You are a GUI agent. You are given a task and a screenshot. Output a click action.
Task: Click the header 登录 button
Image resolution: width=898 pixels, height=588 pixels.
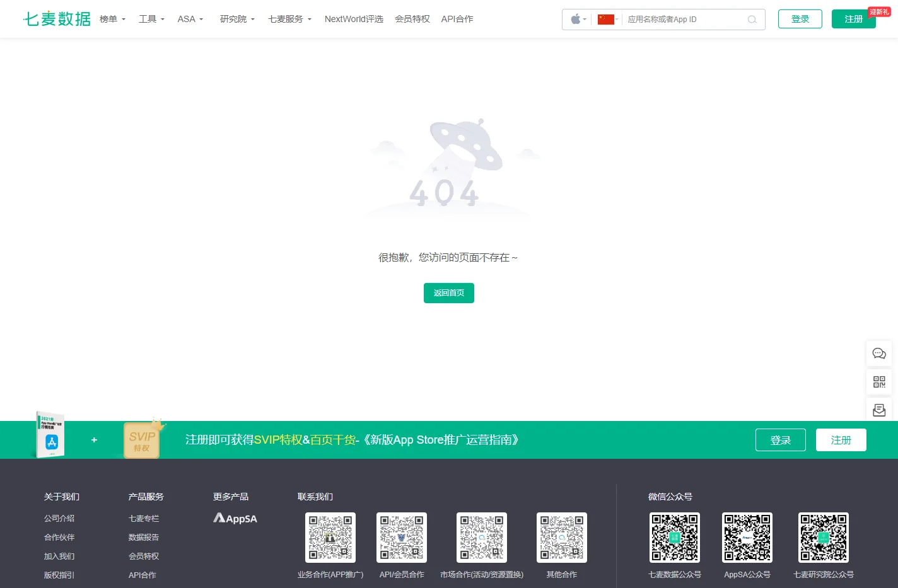tap(800, 19)
